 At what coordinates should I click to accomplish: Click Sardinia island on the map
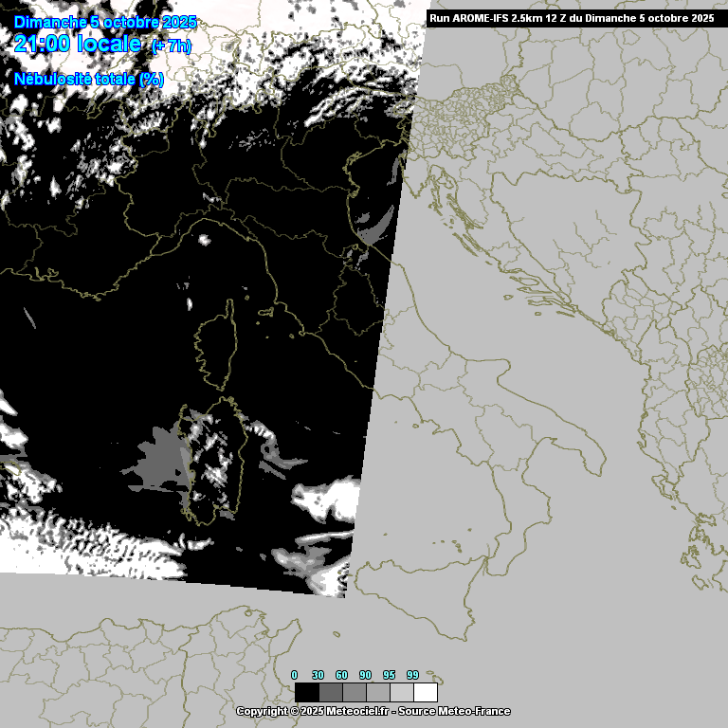point(216,460)
